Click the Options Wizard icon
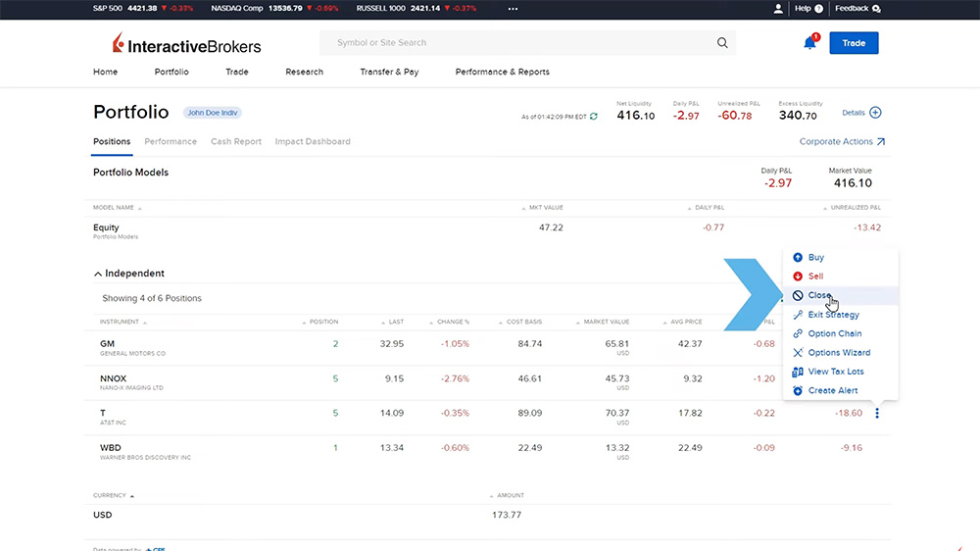Screen dimensions: 980x551 tap(798, 353)
